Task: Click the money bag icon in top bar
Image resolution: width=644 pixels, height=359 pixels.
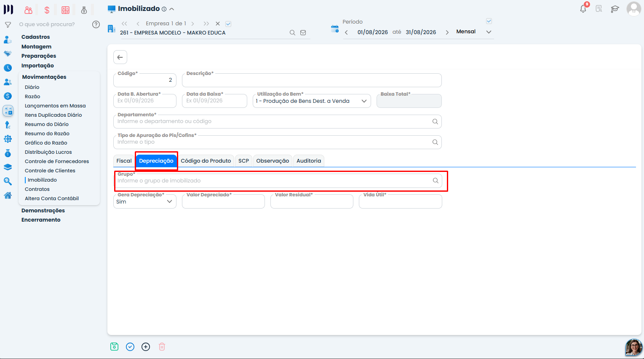Action: tap(84, 10)
